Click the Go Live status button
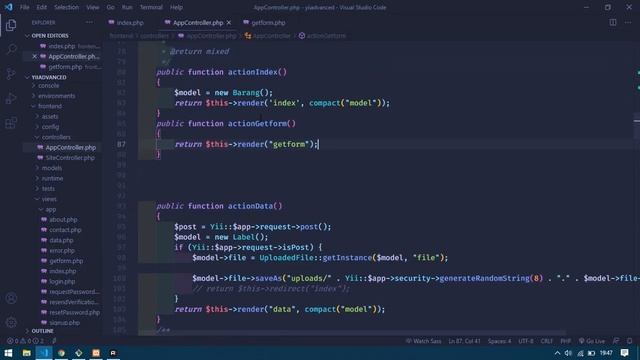This screenshot has height=360, width=640. click(x=592, y=341)
